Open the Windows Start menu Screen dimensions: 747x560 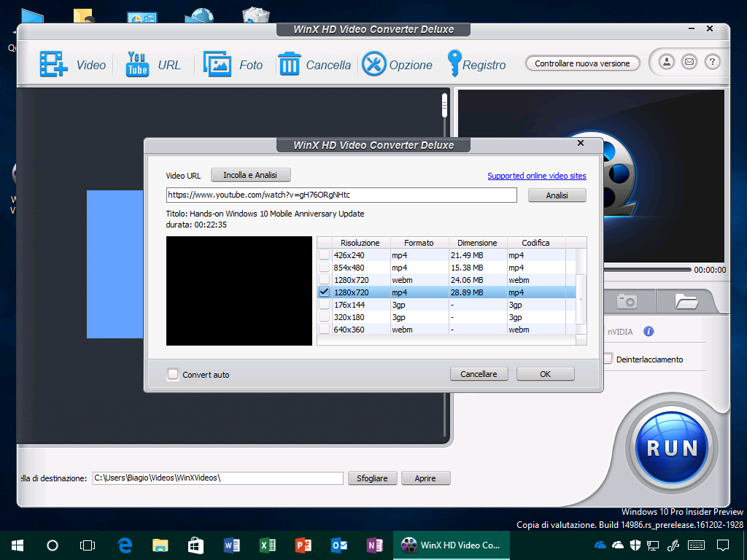coord(18,545)
